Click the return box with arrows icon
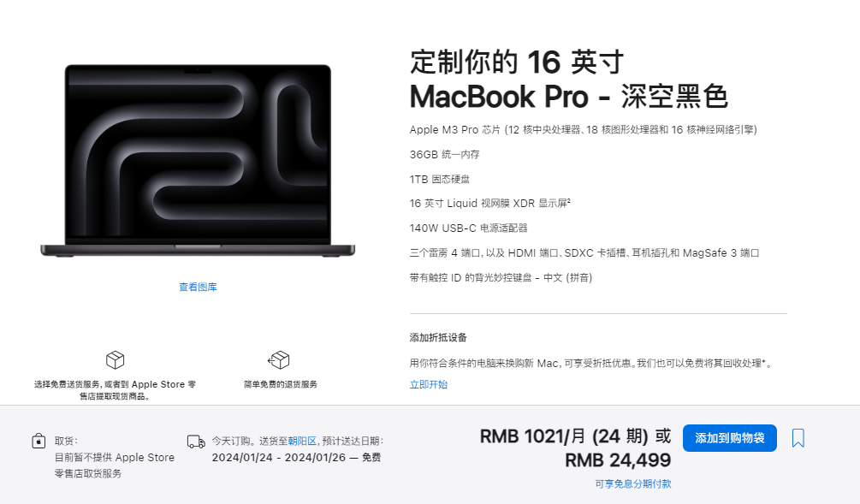 tap(279, 360)
